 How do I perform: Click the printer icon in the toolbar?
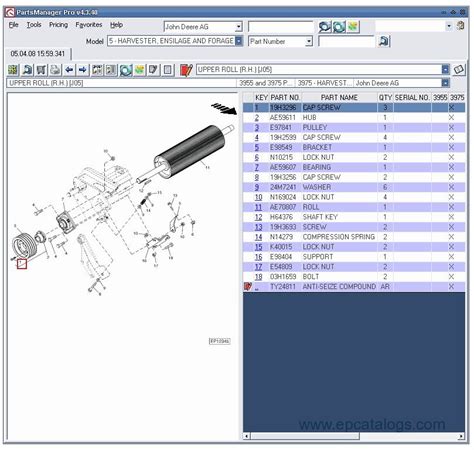(x=55, y=70)
